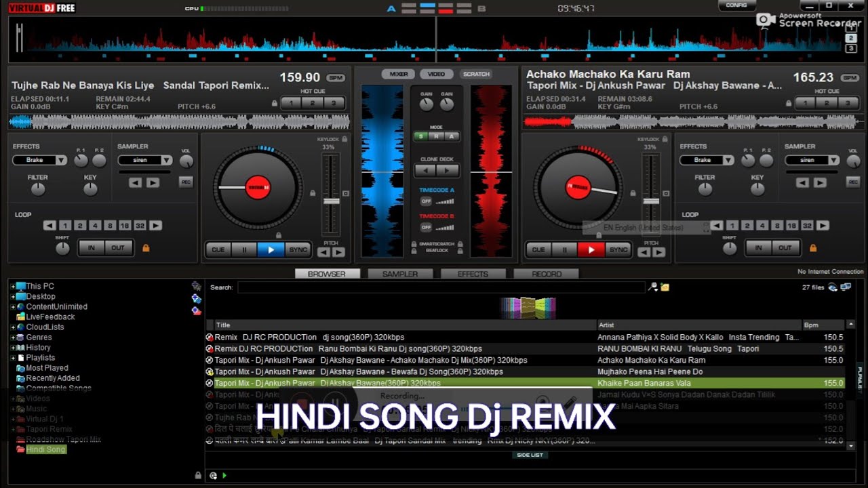Viewport: 868px width, 488px height.
Task: Click the SIDE LIST button
Action: 530,455
